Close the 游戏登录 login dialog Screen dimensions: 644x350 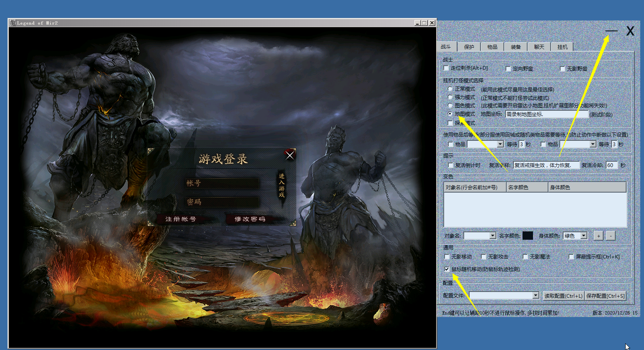click(x=290, y=155)
